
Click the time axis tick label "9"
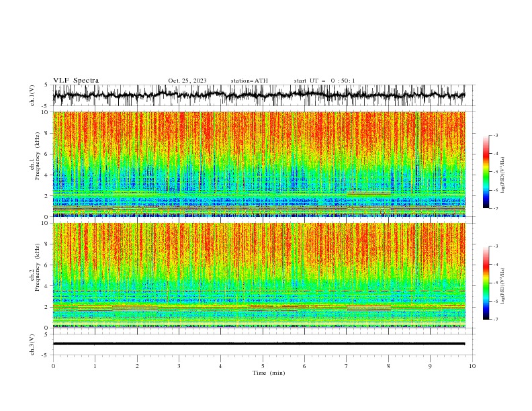click(x=430, y=366)
